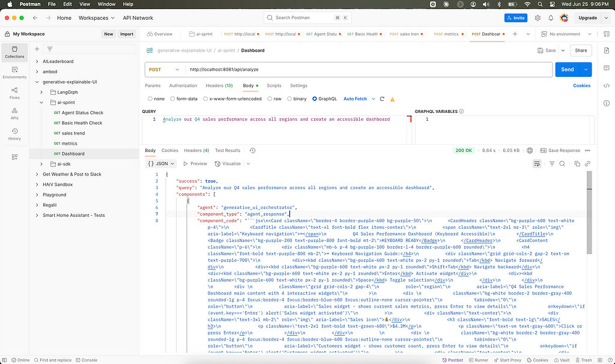Open comments icon in right sidebar
Screen dimensions: 615x364
(x=607, y=68)
